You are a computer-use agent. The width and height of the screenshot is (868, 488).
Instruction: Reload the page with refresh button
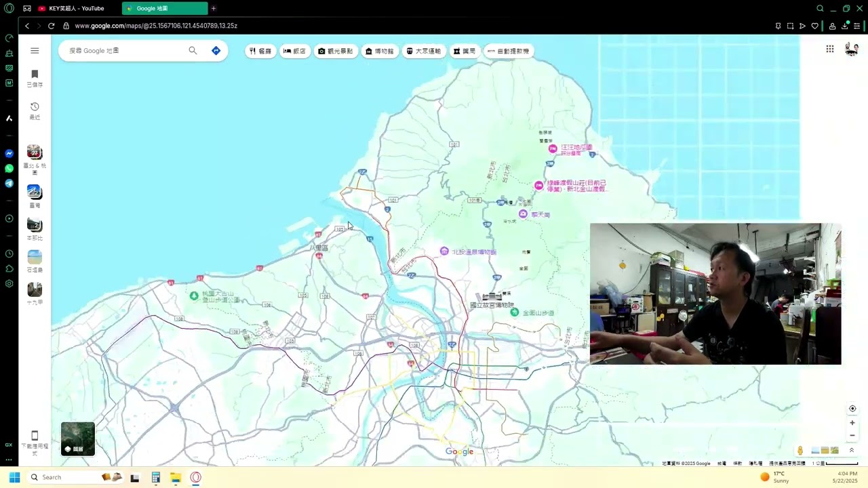pyautogui.click(x=51, y=26)
